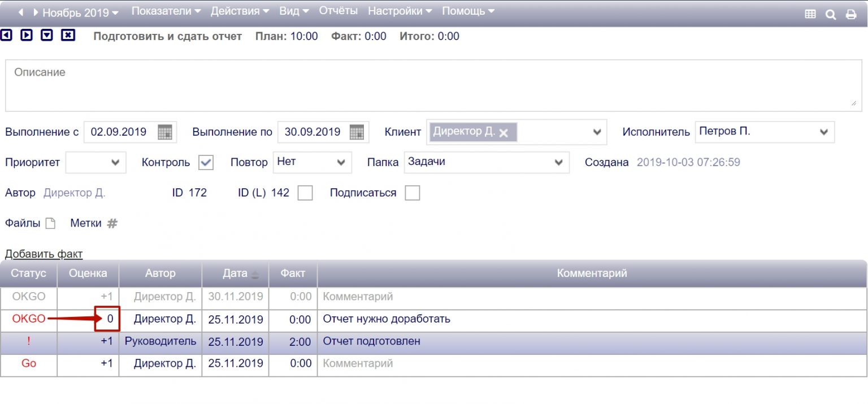
Task: Click the Статус column header
Action: [28, 273]
